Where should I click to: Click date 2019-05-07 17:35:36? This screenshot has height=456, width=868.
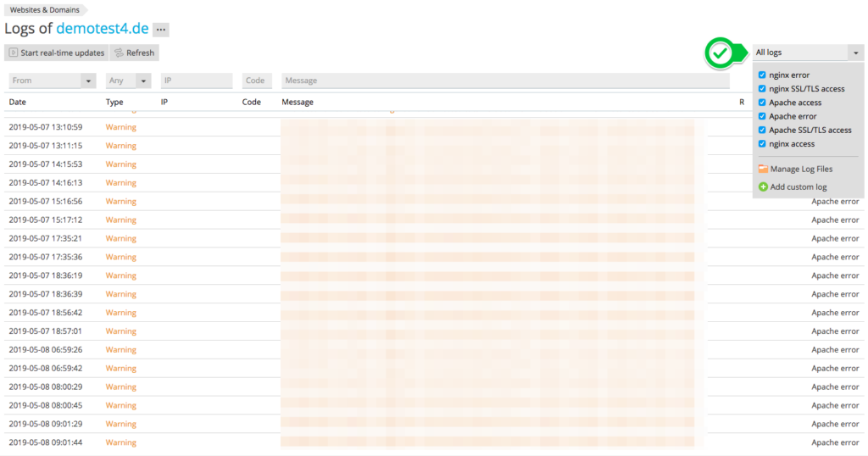click(46, 257)
